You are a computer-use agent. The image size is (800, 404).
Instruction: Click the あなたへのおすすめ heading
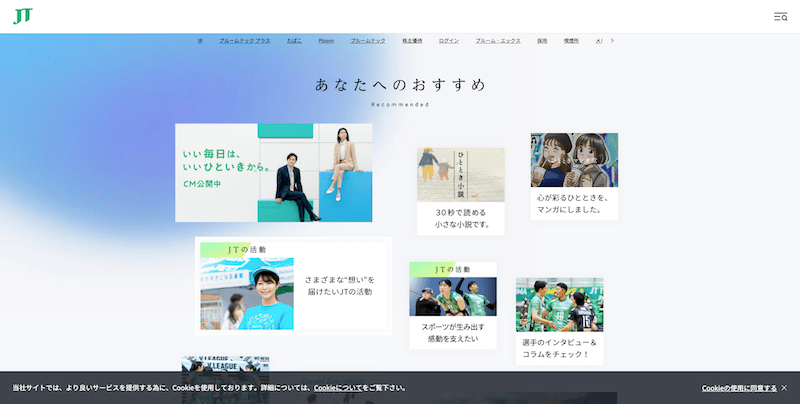pyautogui.click(x=400, y=85)
